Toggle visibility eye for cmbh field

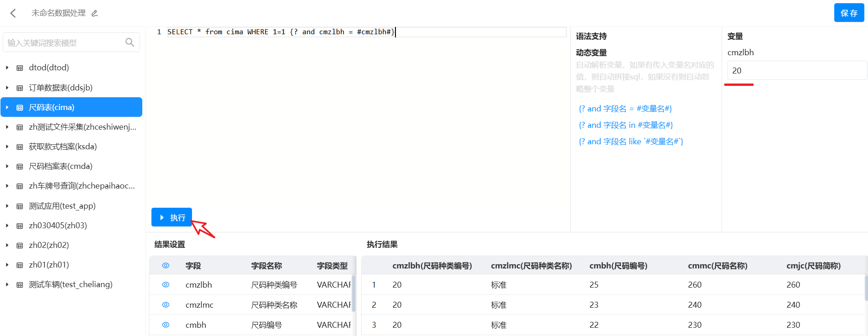tap(166, 325)
